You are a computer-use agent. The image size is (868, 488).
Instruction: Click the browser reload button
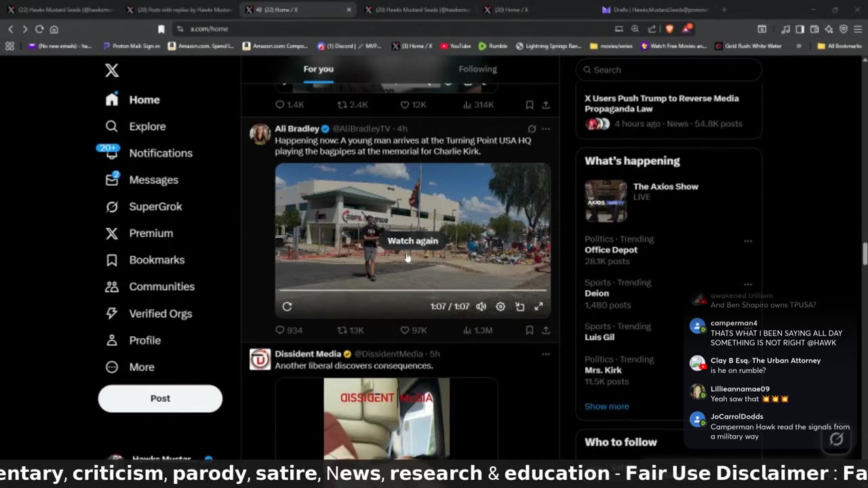pos(39,29)
